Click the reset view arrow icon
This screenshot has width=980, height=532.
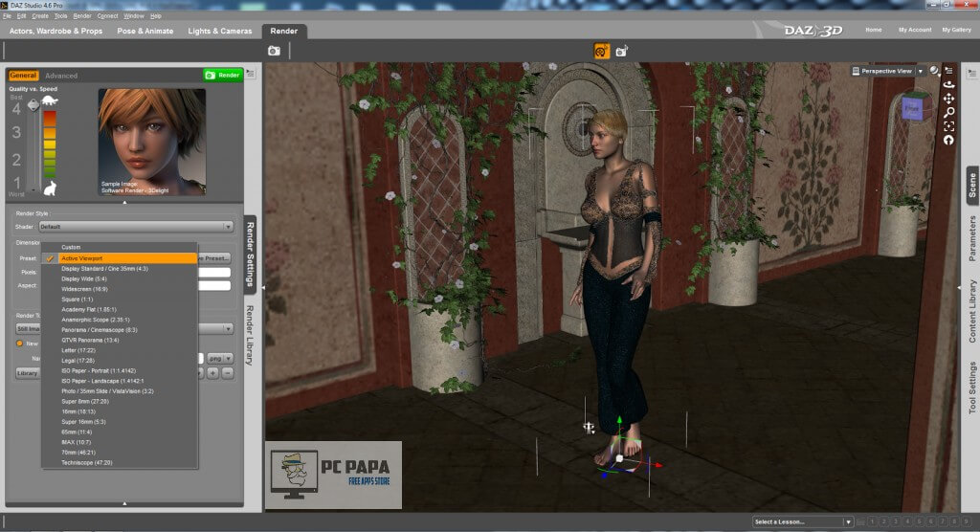coord(948,140)
